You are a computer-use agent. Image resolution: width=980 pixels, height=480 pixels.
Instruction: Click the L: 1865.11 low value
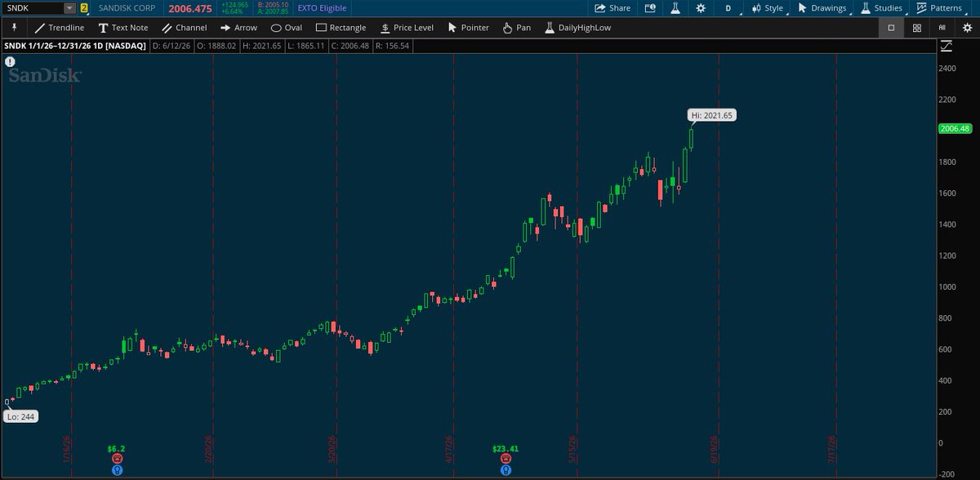(x=306, y=47)
